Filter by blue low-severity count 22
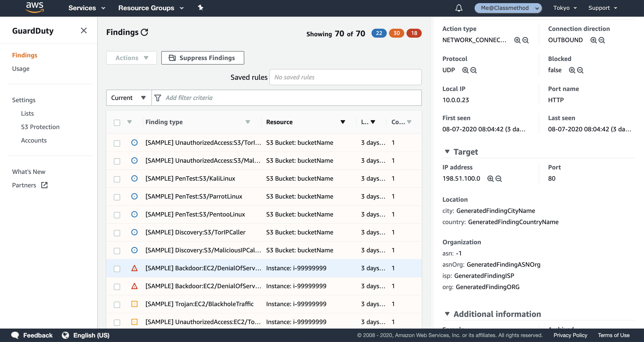This screenshot has width=644, height=342. coord(379,33)
